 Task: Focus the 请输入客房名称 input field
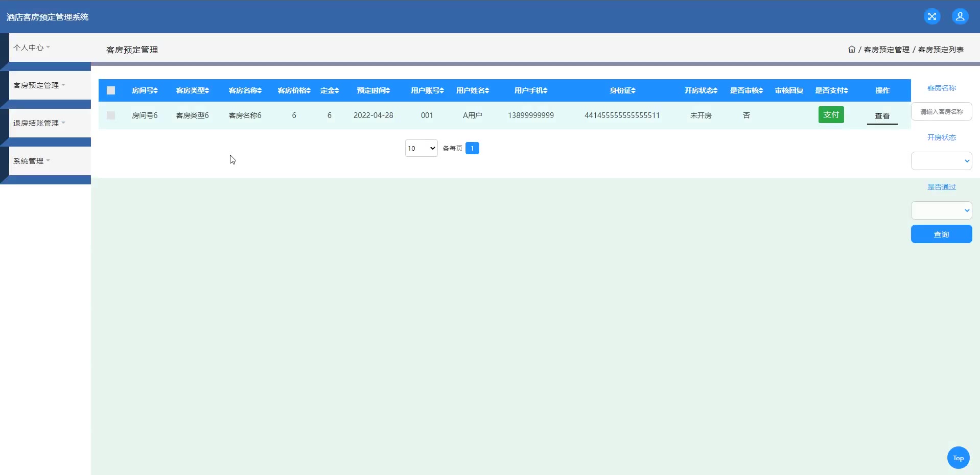[941, 111]
